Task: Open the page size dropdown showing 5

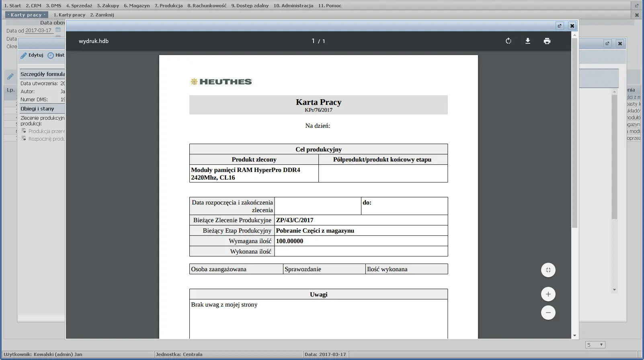Action: pyautogui.click(x=595, y=345)
